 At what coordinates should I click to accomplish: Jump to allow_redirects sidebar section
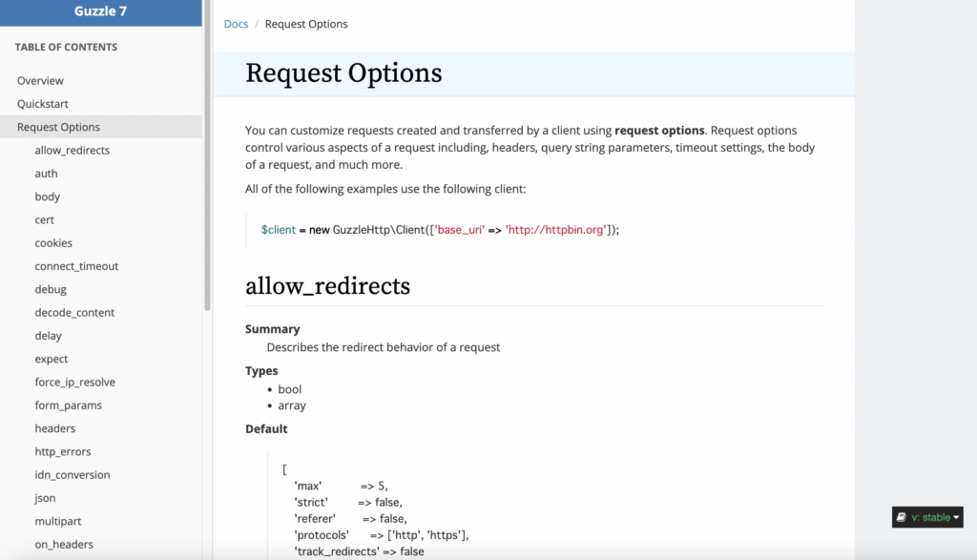tap(73, 150)
